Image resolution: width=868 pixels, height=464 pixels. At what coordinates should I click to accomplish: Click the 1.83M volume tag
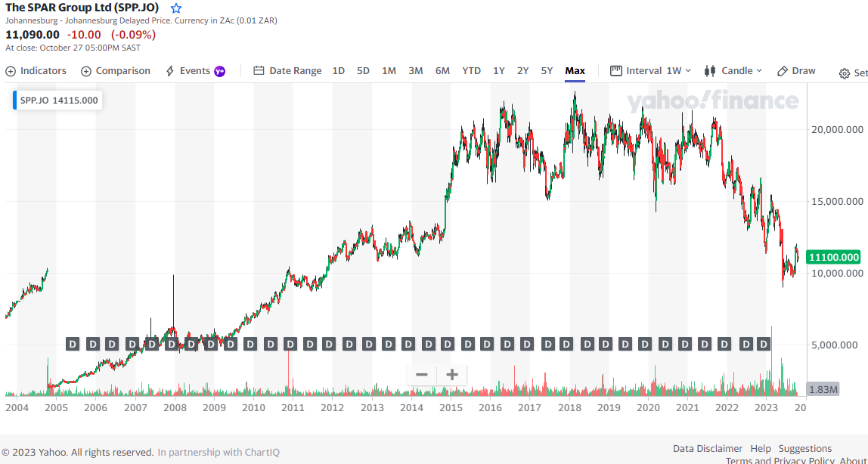coord(823,389)
